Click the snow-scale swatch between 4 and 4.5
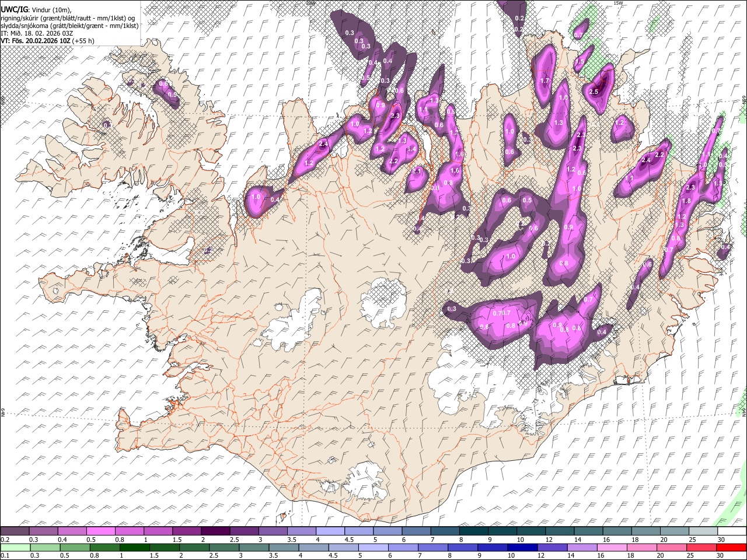The width and height of the screenshot is (747, 560). point(329,531)
